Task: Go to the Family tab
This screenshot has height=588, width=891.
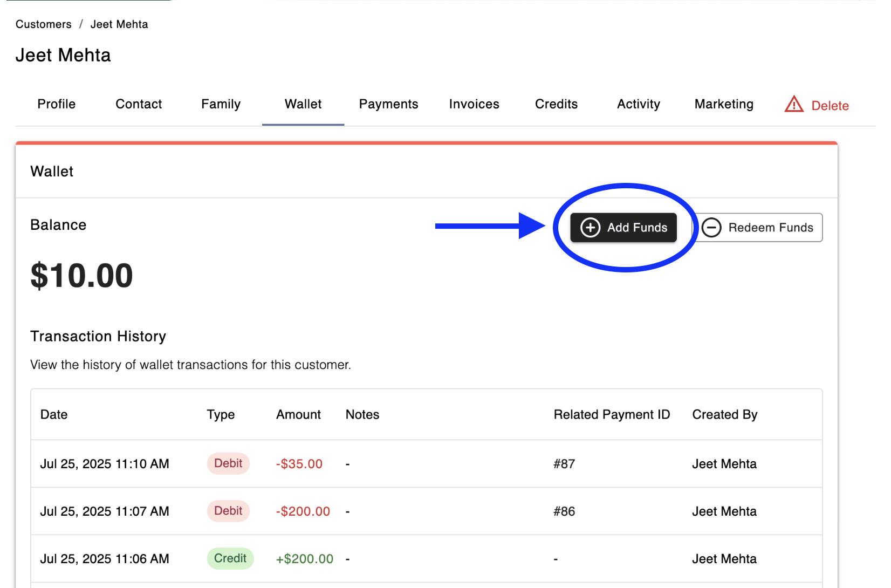Action: pyautogui.click(x=221, y=104)
